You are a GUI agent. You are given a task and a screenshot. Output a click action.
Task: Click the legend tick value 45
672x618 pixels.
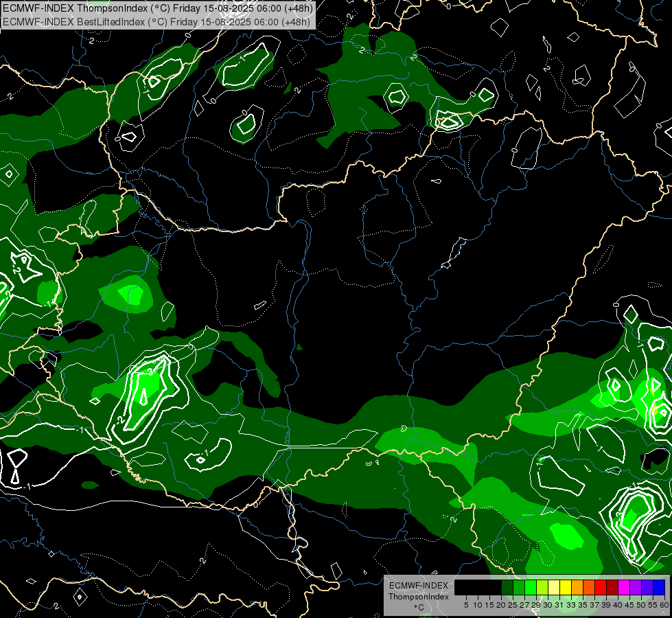coord(629,605)
